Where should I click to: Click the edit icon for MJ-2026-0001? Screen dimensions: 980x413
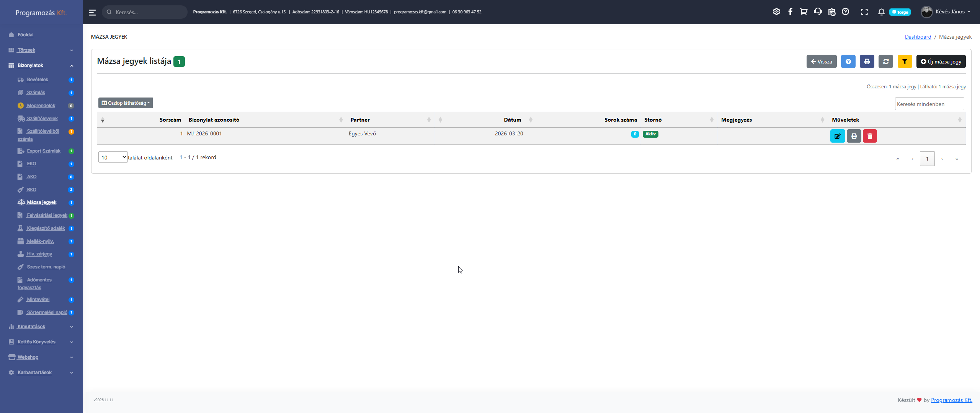[x=837, y=136]
